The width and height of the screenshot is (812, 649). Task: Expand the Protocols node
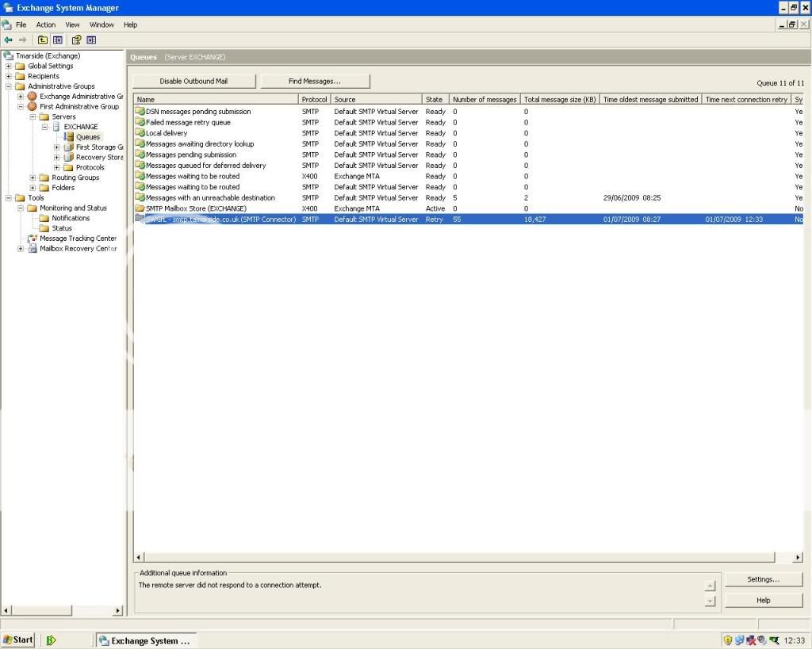[x=56, y=167]
